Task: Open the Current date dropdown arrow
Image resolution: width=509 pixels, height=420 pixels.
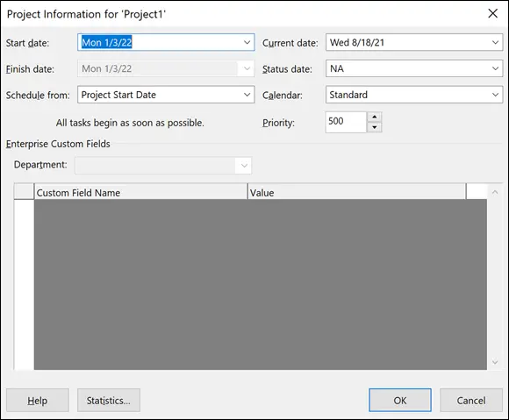Action: tap(495, 42)
